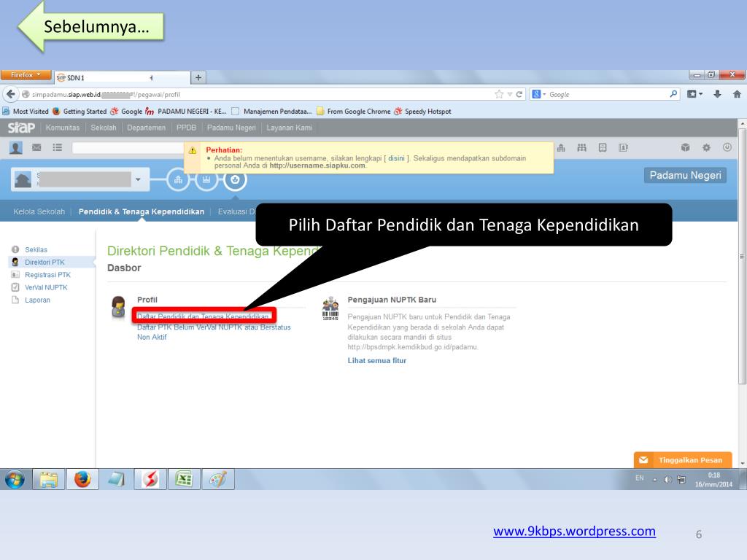Screen dimensions: 747x560
Task: Select the SDN 1 browser tab
Action: 123,77
